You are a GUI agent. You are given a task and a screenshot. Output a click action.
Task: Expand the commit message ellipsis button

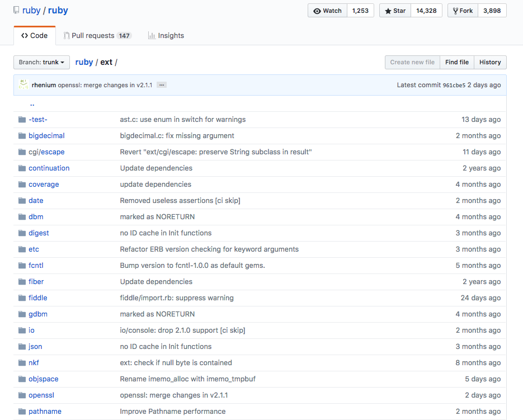(x=162, y=85)
